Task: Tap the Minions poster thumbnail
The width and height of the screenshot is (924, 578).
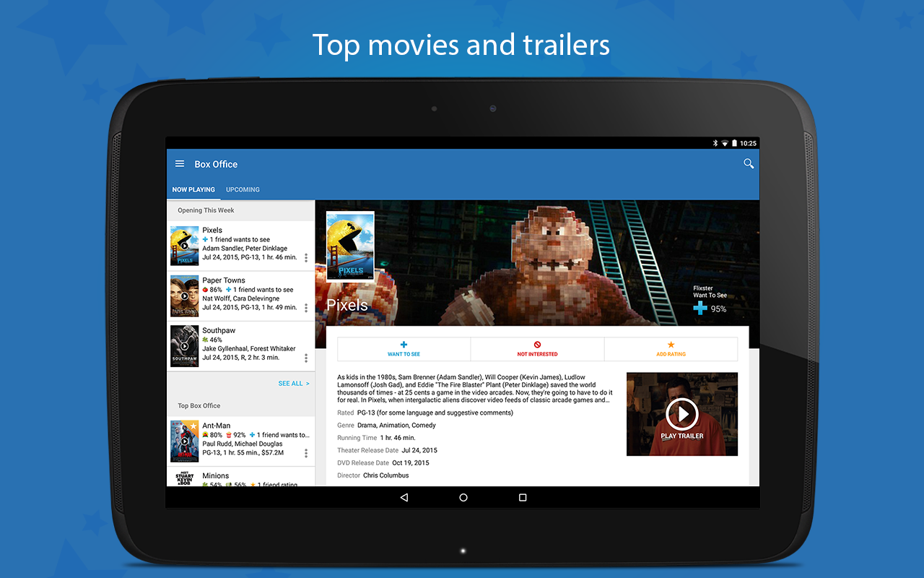Action: (x=185, y=478)
